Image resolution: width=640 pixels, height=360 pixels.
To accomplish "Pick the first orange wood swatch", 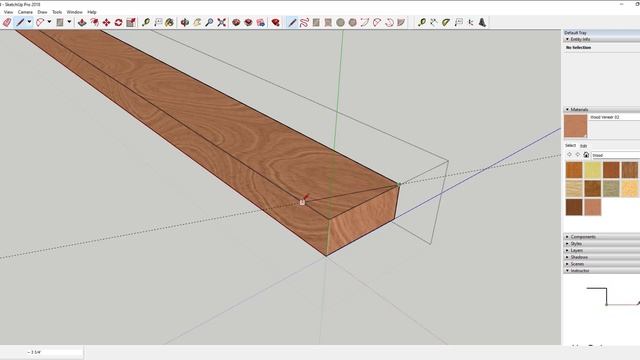I will (x=574, y=170).
